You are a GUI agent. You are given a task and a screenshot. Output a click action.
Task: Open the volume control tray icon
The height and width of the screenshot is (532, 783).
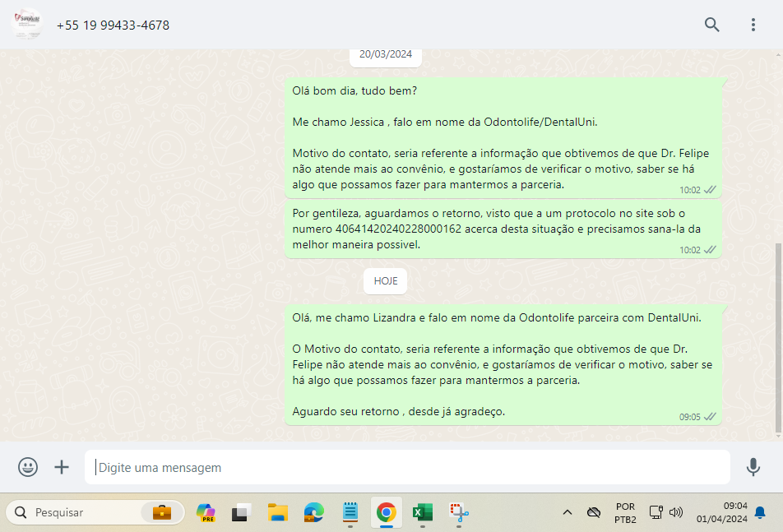point(675,512)
